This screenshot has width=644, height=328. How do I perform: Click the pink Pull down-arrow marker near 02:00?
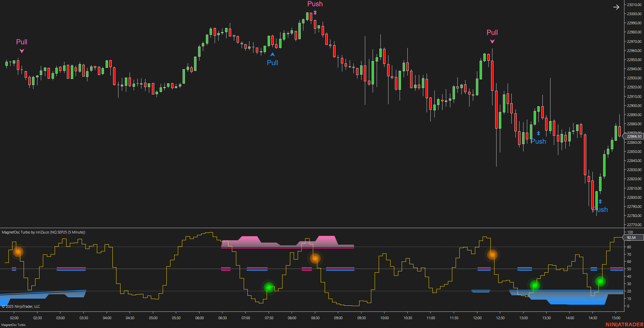coord(22,51)
